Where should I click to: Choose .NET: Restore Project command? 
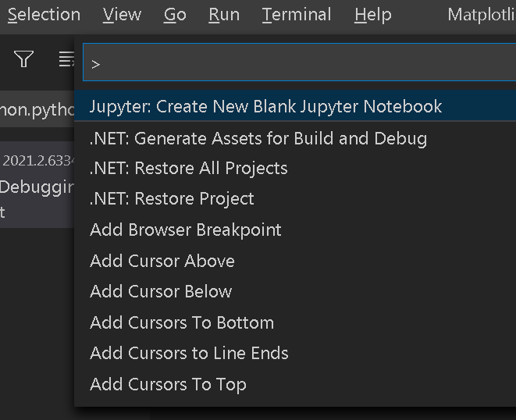[x=295, y=198]
